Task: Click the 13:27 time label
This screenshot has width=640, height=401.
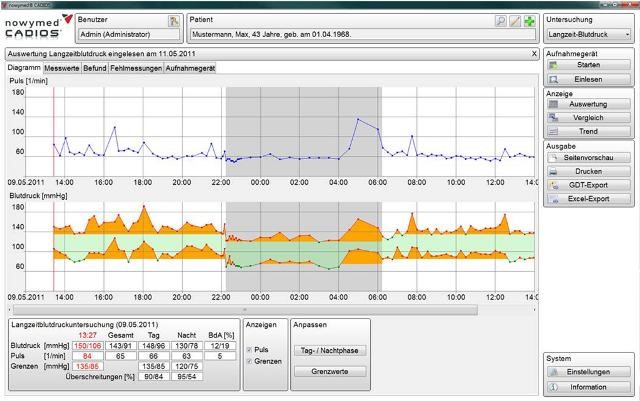Action: click(87, 335)
